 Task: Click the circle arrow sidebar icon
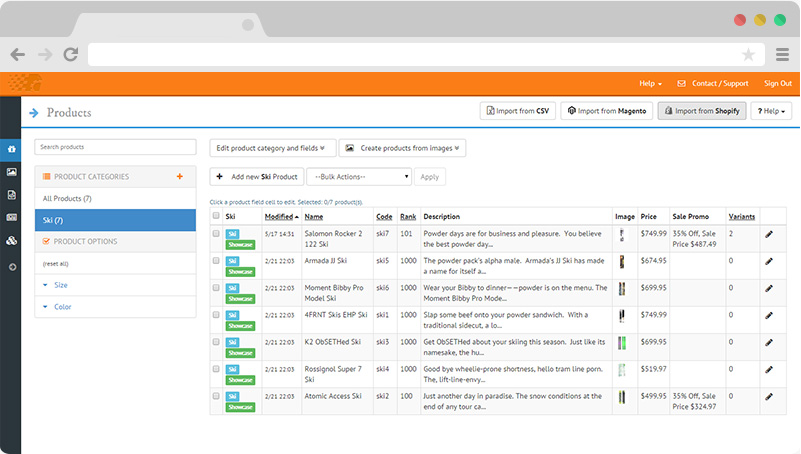click(x=12, y=267)
